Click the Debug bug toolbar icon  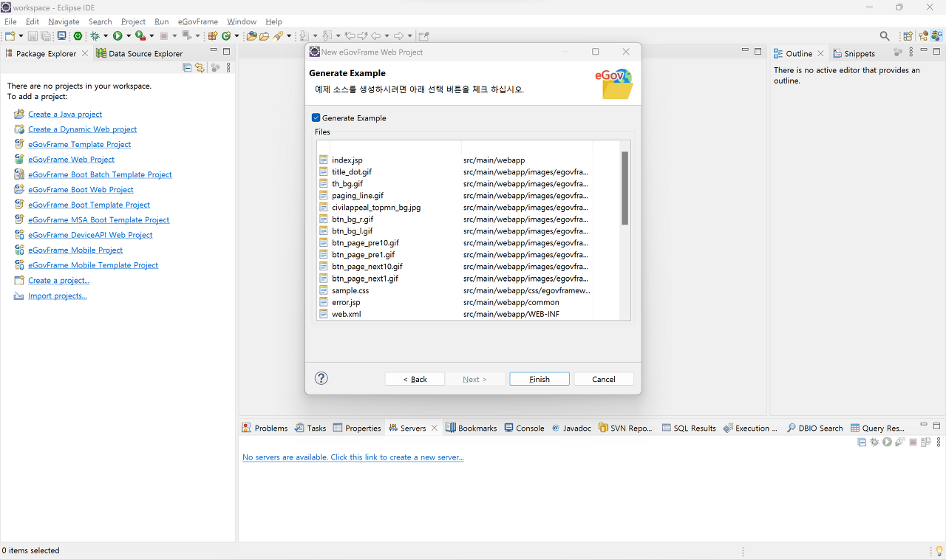tap(95, 35)
